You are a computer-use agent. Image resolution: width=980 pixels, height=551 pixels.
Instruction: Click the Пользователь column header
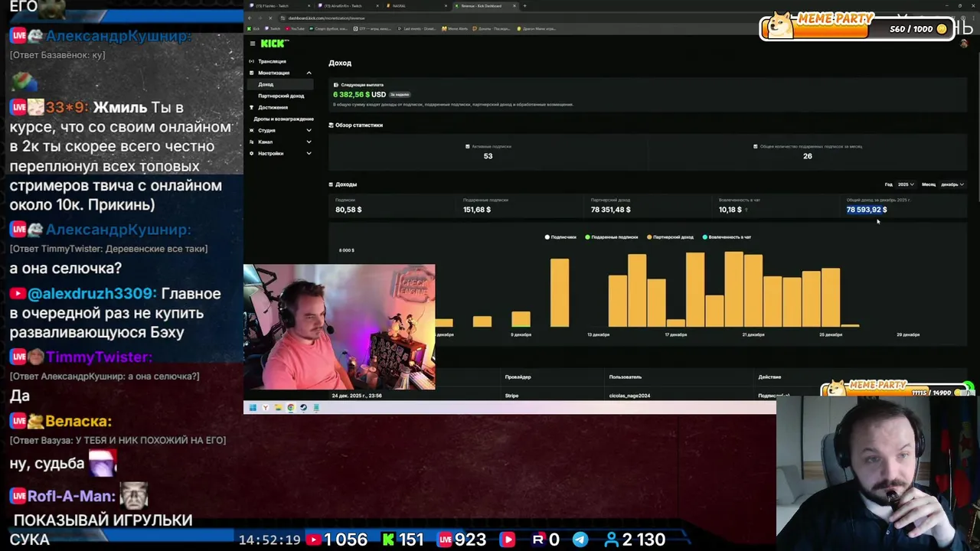click(x=626, y=377)
